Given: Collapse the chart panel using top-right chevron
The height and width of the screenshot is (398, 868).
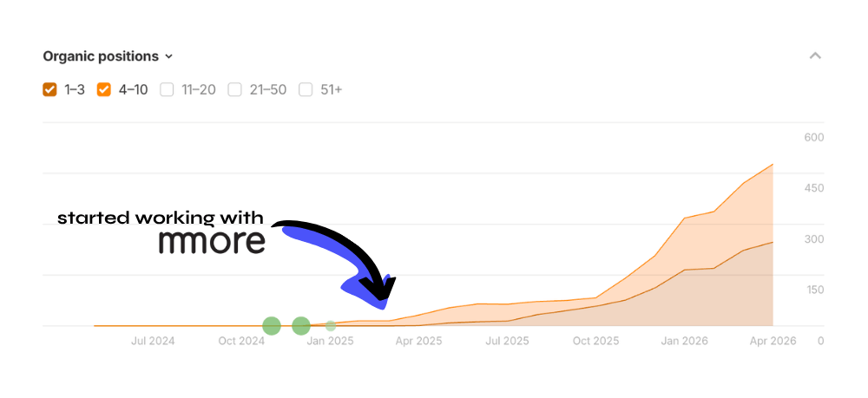Looking at the screenshot, I should (x=815, y=56).
